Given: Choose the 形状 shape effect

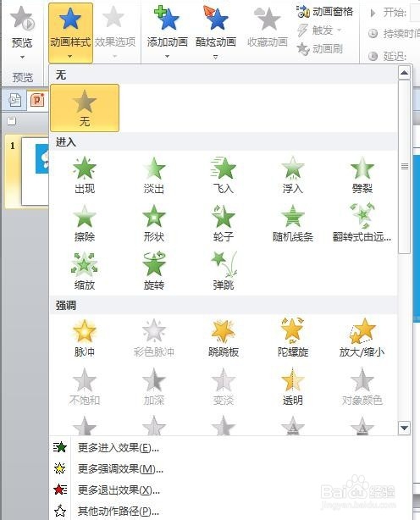Looking at the screenshot, I should click(154, 224).
